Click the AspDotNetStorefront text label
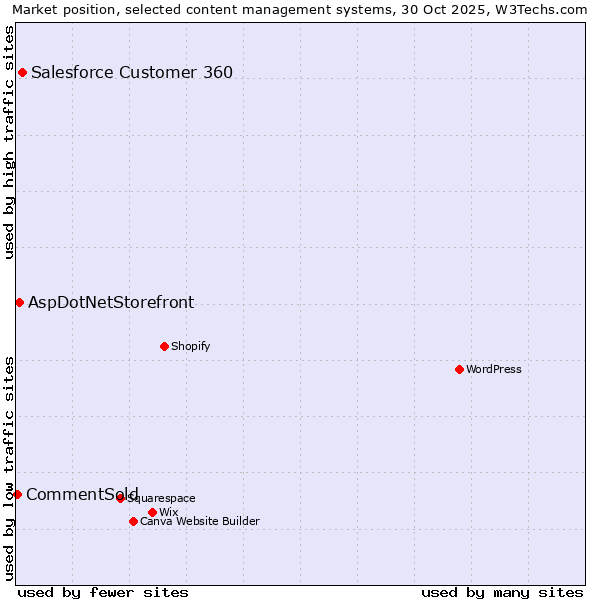The width and height of the screenshot is (600, 600). (111, 302)
